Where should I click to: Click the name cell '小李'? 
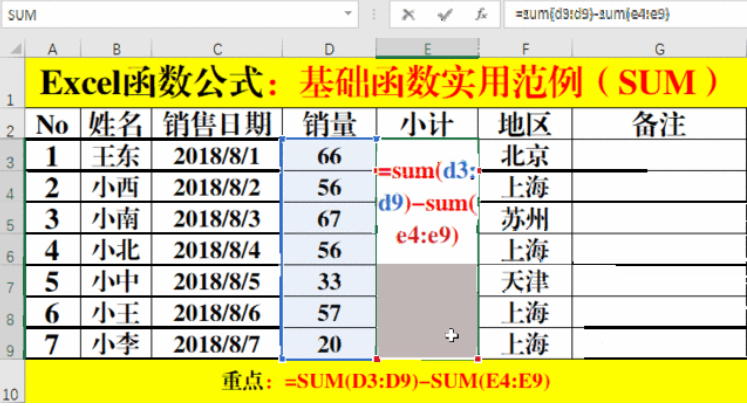(116, 344)
